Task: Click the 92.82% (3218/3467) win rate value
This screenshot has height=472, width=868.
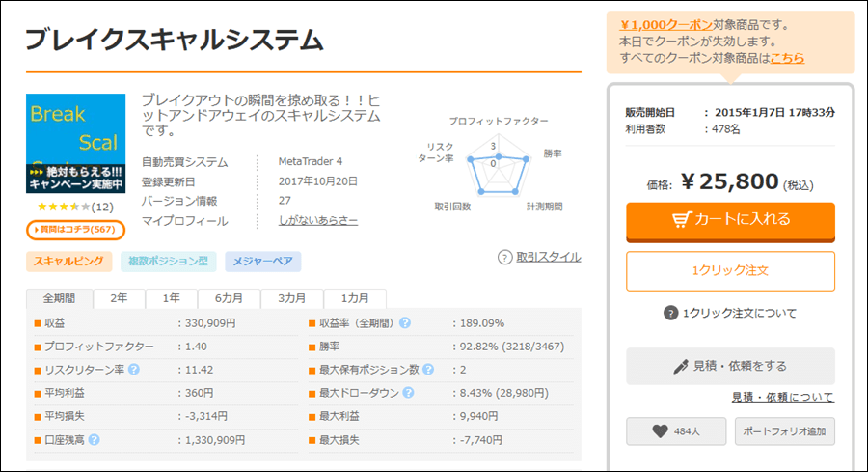Action: (512, 347)
